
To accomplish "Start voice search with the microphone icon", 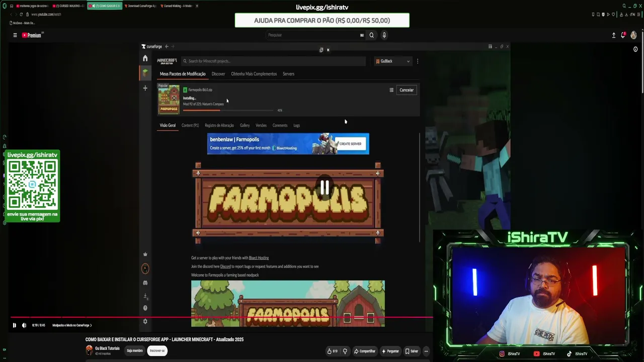I will tap(384, 35).
